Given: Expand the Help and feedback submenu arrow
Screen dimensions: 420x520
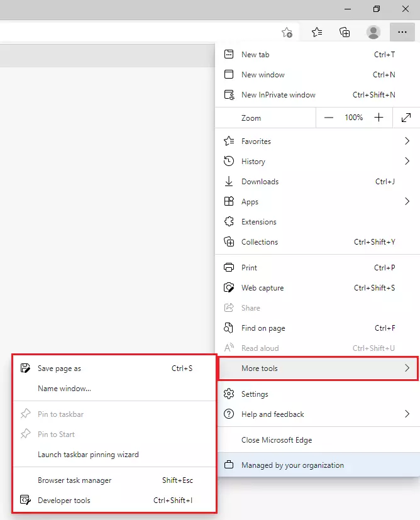Looking at the screenshot, I should (x=407, y=414).
